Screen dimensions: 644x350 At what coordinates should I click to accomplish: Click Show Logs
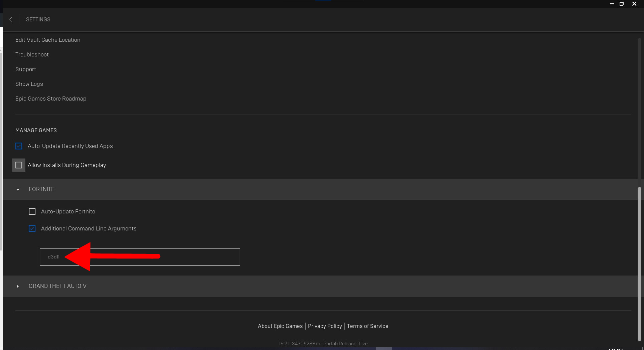(x=29, y=84)
